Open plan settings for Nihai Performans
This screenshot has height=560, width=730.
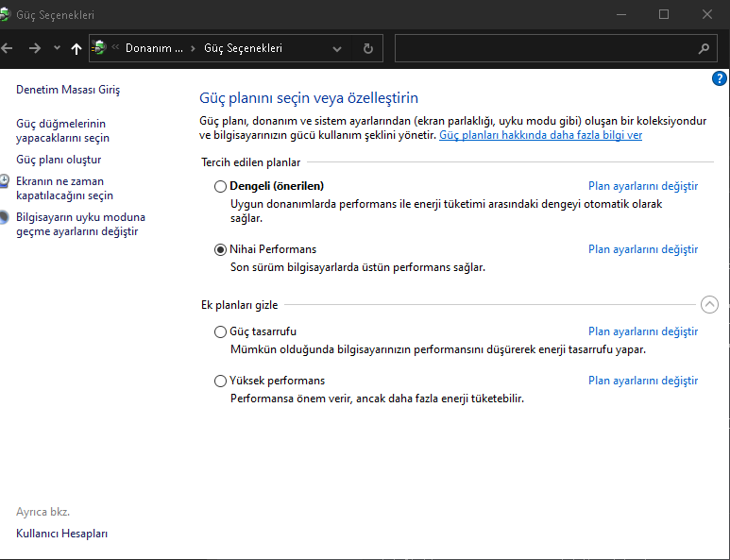tap(642, 249)
